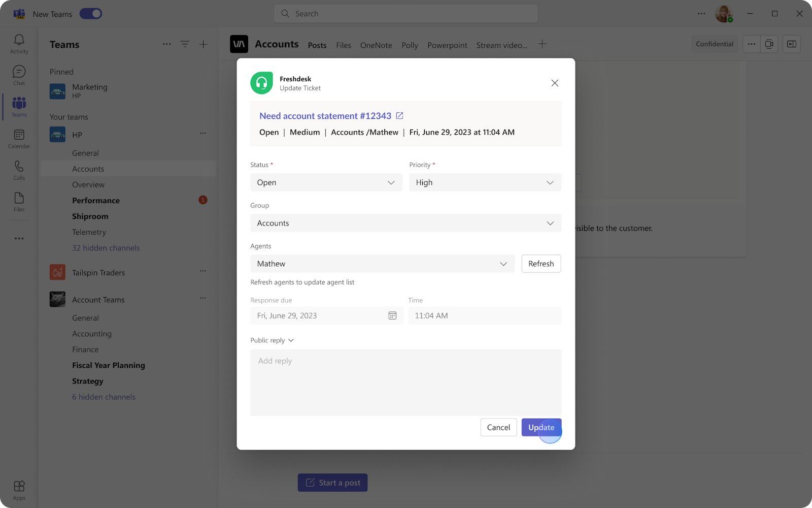
Task: Select the Teams icon in the rail
Action: pos(19,107)
